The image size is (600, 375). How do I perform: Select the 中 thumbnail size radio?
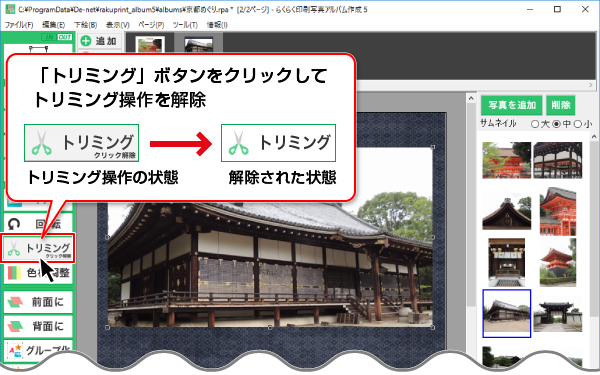pyautogui.click(x=557, y=124)
